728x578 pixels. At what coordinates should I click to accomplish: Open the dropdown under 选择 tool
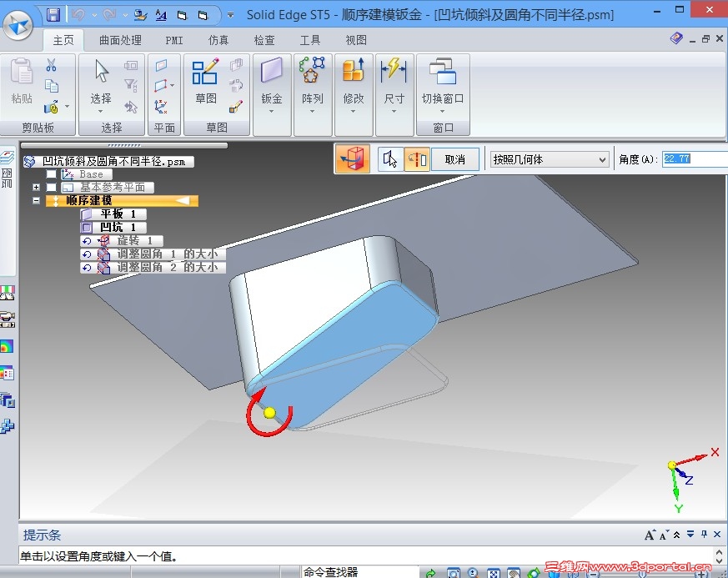[x=100, y=112]
